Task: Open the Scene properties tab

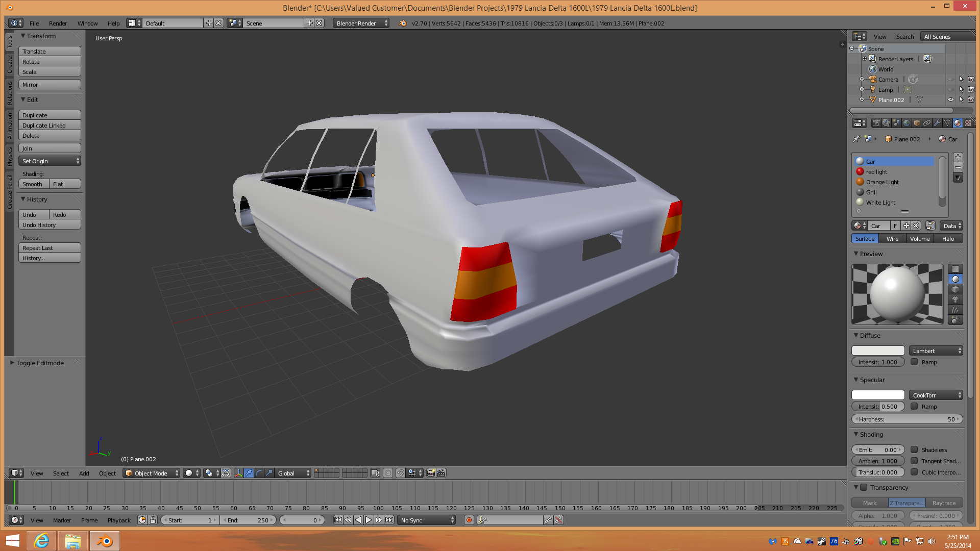Action: tap(896, 123)
